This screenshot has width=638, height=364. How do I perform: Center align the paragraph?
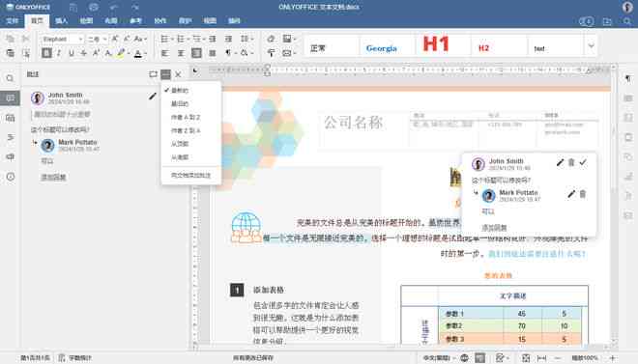[181, 53]
